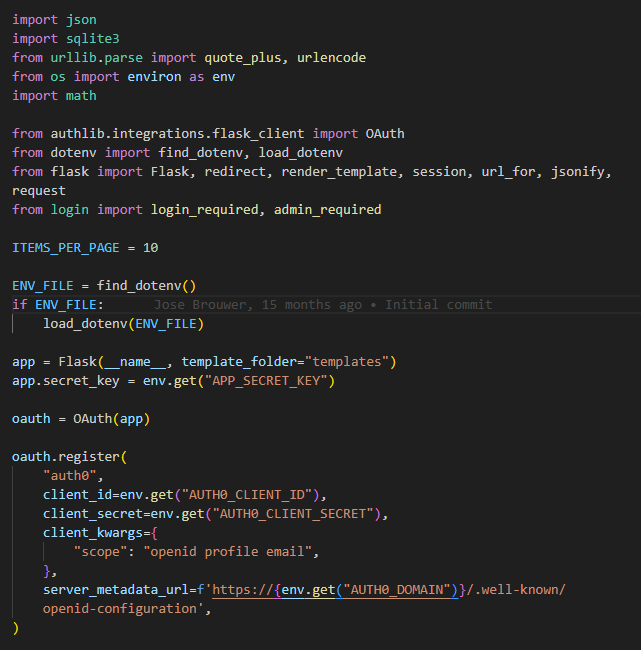This screenshot has height=650, width=641.
Task: Click the ITEMS_PER_PAGE constant
Action: tap(66, 247)
